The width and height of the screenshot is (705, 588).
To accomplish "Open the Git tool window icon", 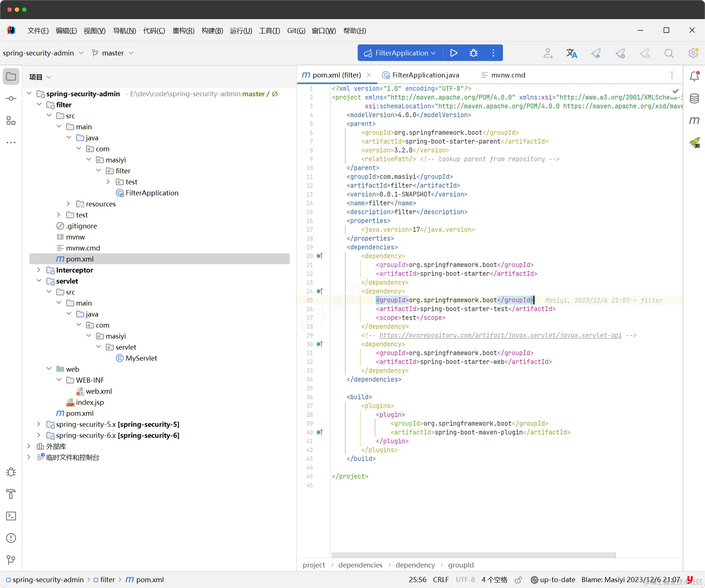I will click(x=11, y=560).
